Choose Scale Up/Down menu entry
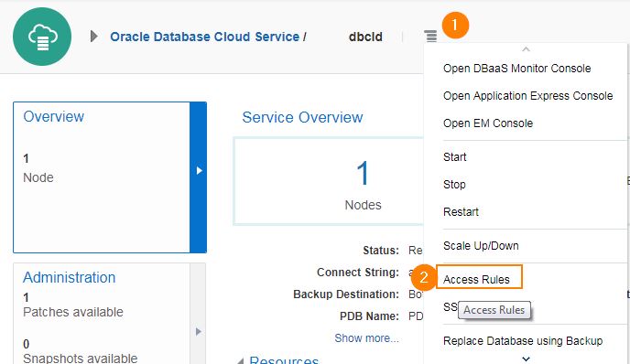 click(481, 246)
